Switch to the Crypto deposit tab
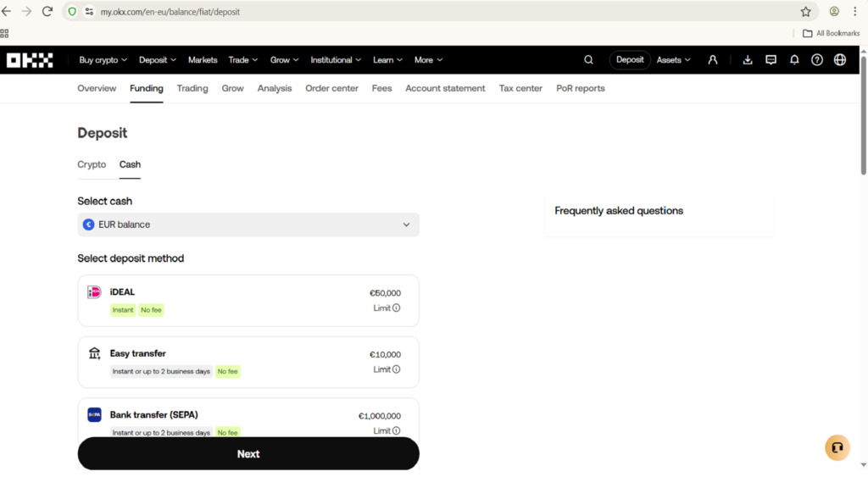This screenshot has width=868, height=488. tap(92, 165)
